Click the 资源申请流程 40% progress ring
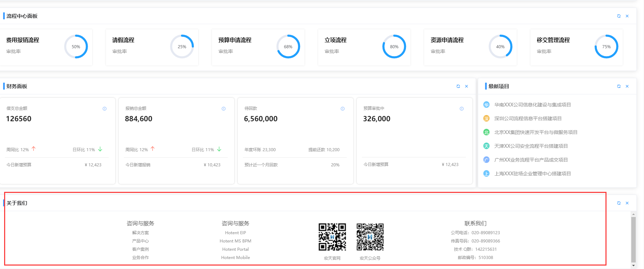This screenshot has height=269, width=644. point(501,46)
